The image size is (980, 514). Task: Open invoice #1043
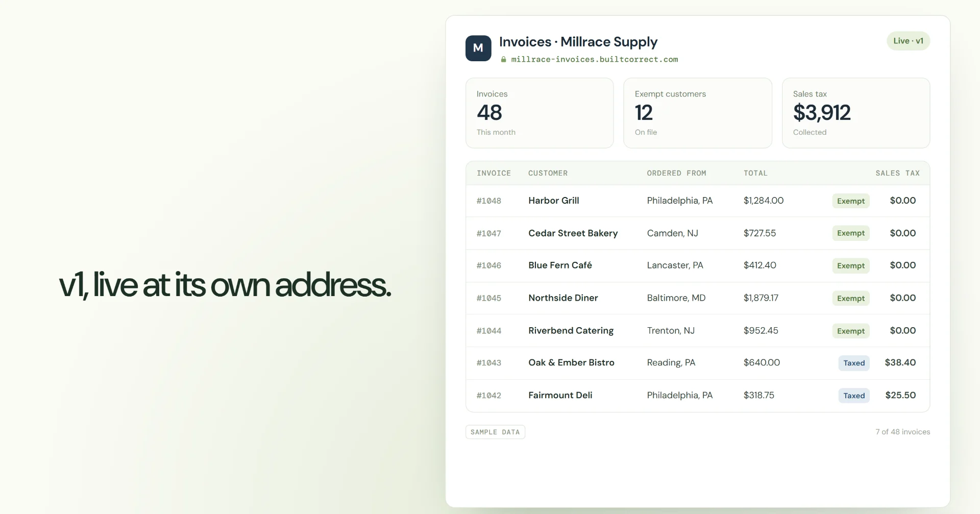point(489,363)
